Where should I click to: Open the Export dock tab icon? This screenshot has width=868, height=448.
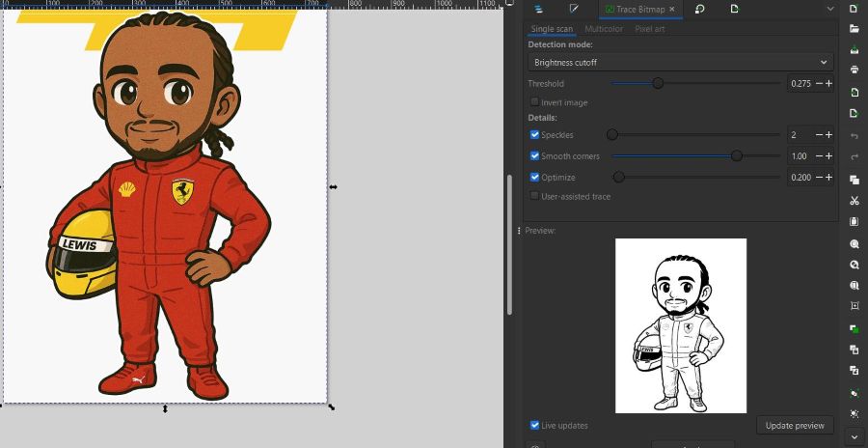734,9
